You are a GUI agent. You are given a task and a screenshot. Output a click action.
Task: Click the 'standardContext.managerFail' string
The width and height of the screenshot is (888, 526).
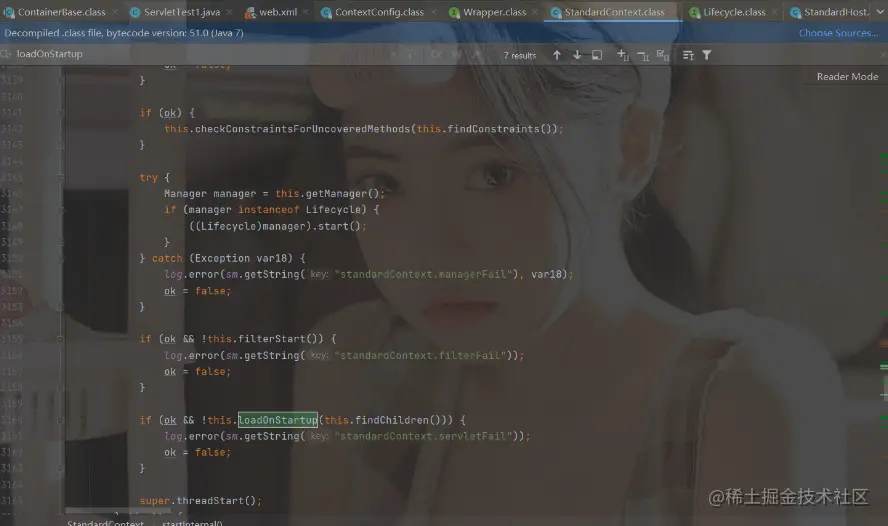click(x=426, y=275)
